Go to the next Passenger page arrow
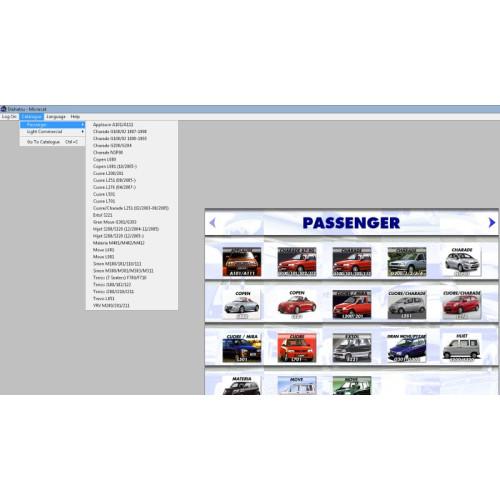This screenshot has width=500, height=500. pos(492,223)
